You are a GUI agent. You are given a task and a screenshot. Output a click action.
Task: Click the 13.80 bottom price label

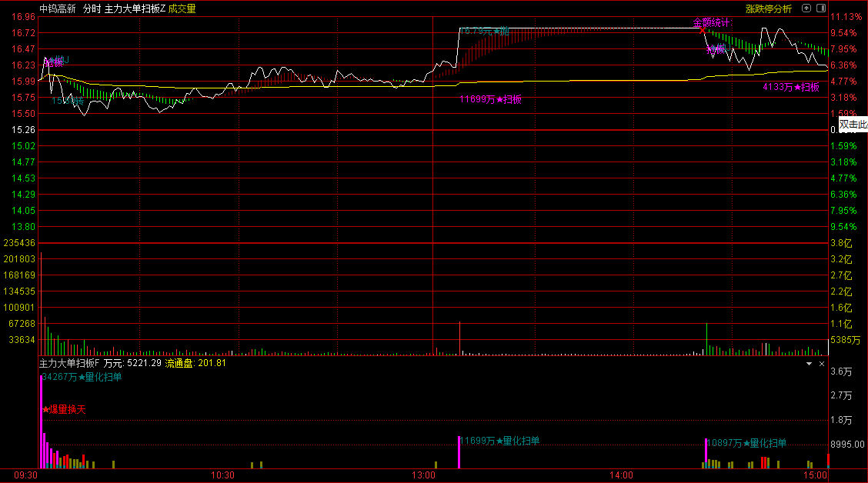point(23,227)
